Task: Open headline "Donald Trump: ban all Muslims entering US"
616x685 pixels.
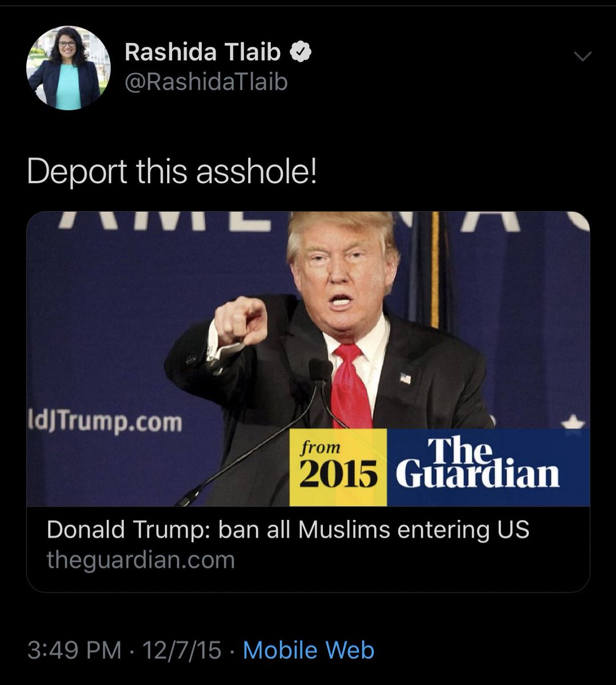Action: click(x=288, y=530)
